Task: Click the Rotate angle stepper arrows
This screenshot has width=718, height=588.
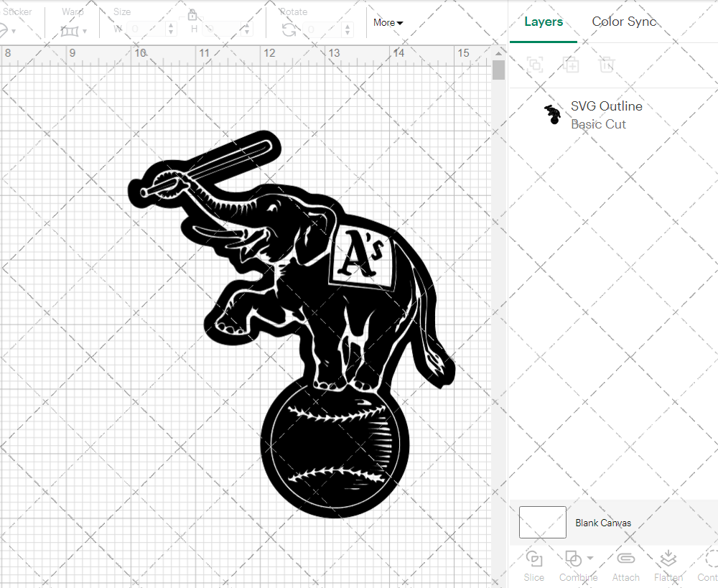Action: (347, 29)
